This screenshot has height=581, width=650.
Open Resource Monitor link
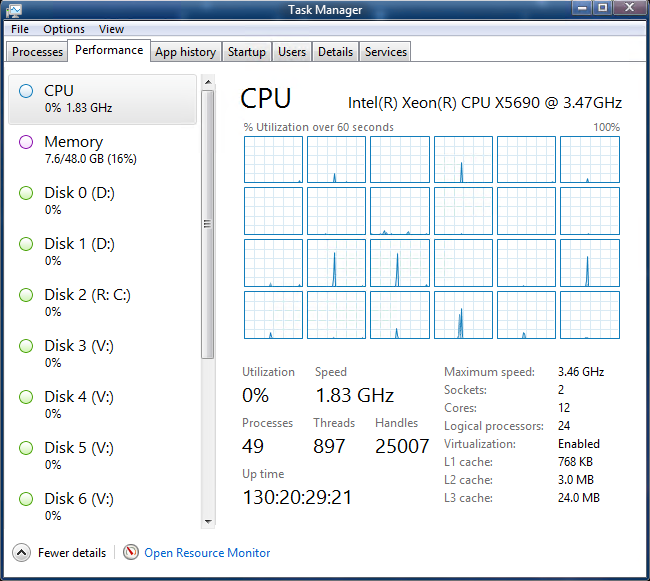(207, 552)
